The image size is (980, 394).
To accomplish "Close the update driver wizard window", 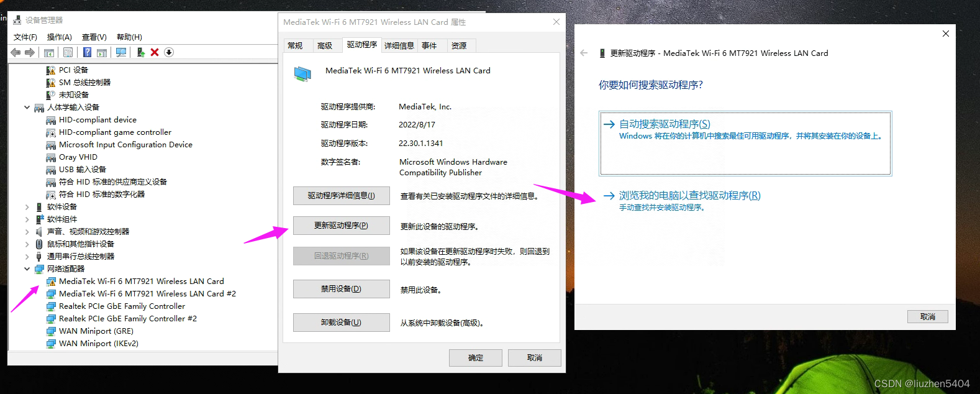I will pyautogui.click(x=946, y=34).
